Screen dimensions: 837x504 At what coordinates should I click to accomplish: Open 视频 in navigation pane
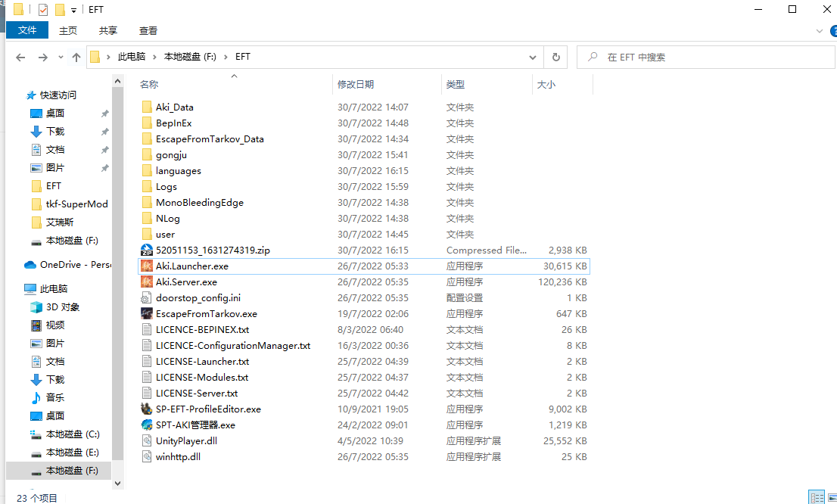pyautogui.click(x=55, y=325)
